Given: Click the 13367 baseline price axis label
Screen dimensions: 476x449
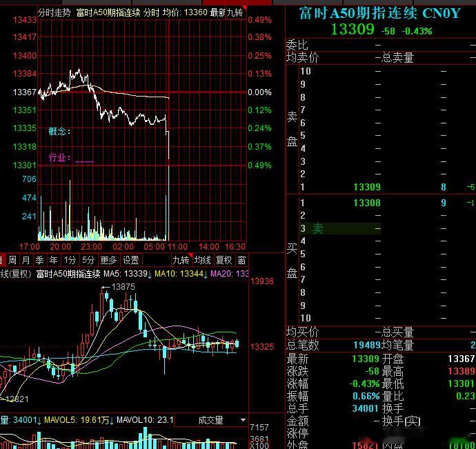Looking at the screenshot, I should [25, 92].
